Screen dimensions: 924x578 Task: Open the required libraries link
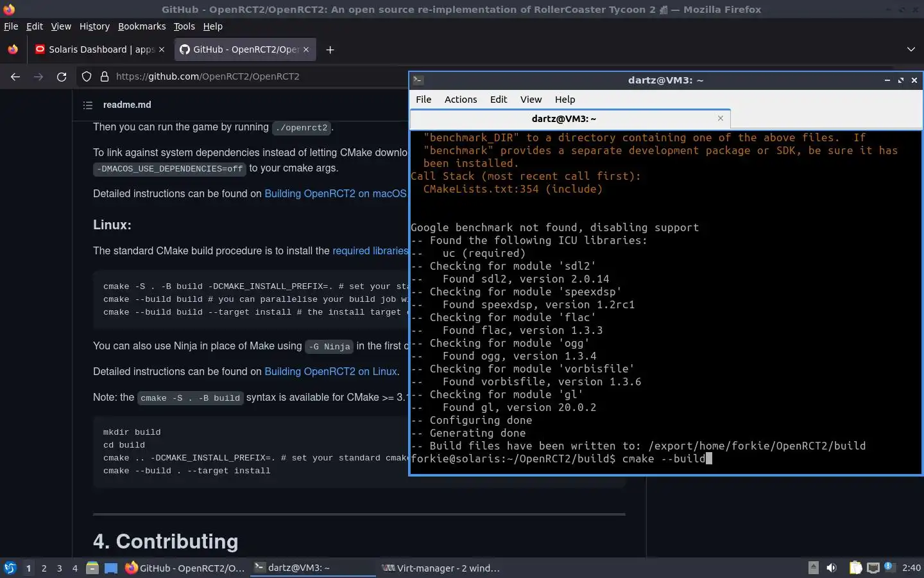(370, 250)
